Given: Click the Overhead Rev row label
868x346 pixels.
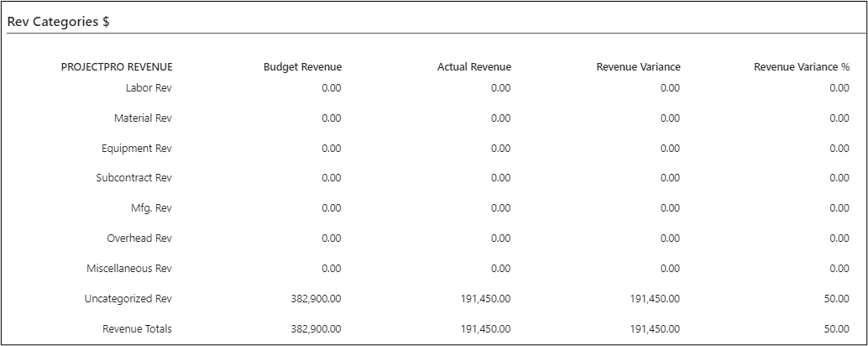Looking at the screenshot, I should tap(139, 239).
